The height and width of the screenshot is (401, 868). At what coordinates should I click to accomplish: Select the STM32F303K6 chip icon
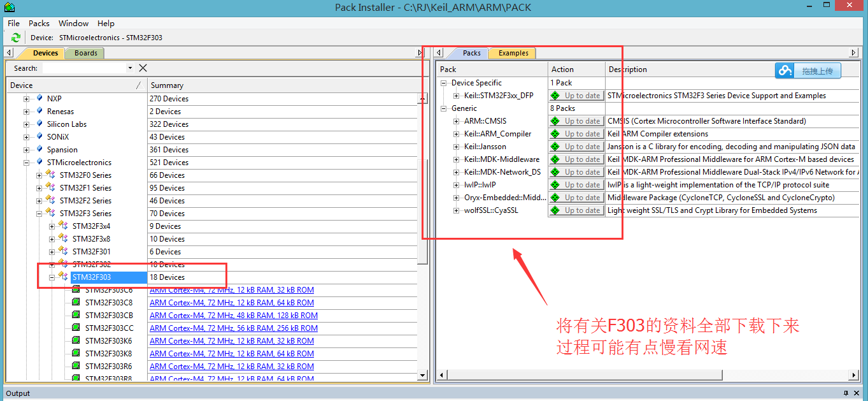(x=76, y=341)
